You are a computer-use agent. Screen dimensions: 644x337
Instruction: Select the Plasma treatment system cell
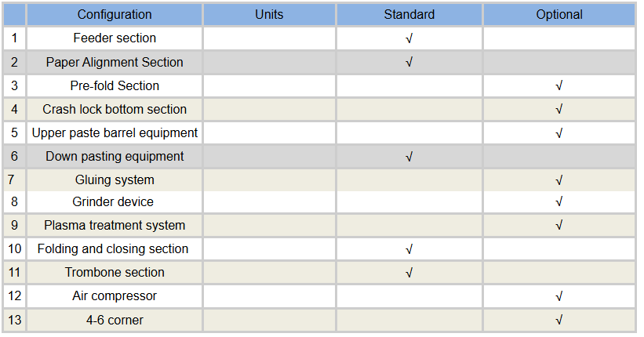(115, 226)
